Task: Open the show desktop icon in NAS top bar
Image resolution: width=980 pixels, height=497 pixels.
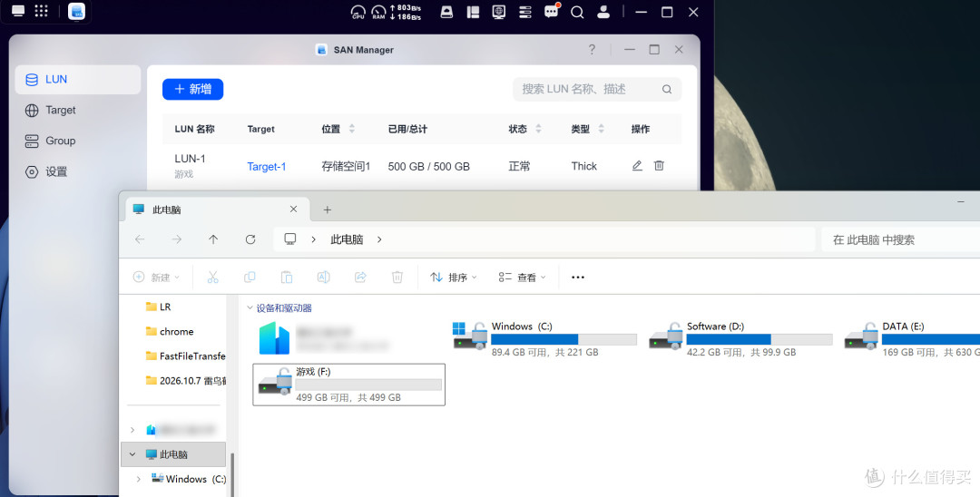Action: (x=18, y=11)
